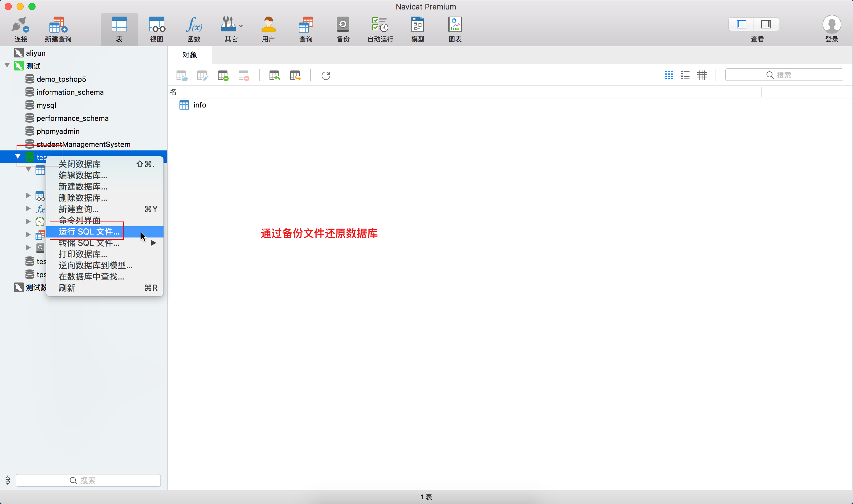Click the 模型 model icon

[x=418, y=25]
